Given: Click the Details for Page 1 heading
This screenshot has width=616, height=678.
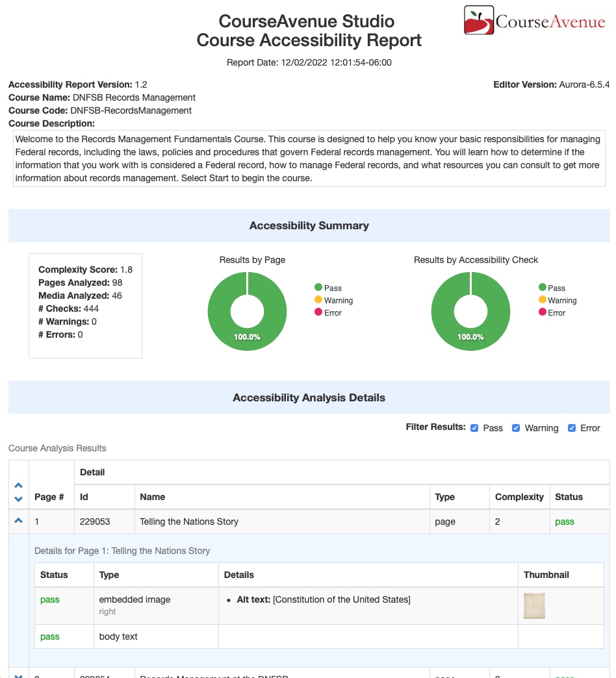Looking at the screenshot, I should [122, 551].
